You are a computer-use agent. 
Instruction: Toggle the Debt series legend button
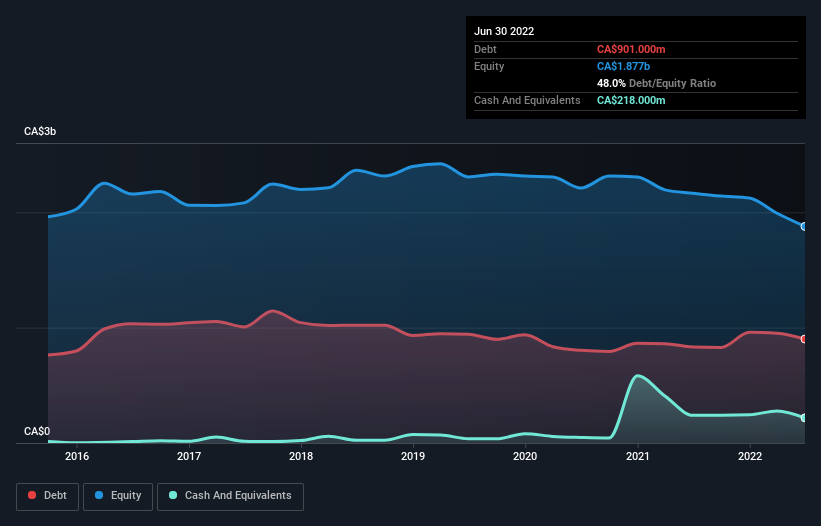coord(47,496)
